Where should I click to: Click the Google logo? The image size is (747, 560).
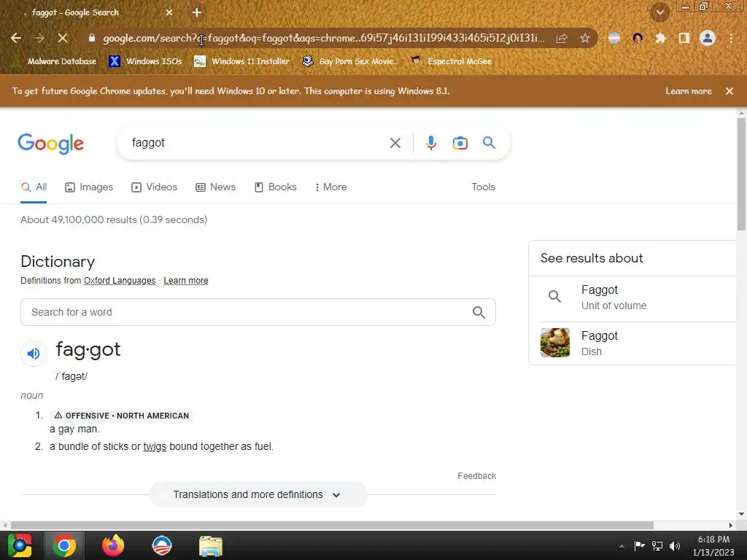tap(51, 144)
